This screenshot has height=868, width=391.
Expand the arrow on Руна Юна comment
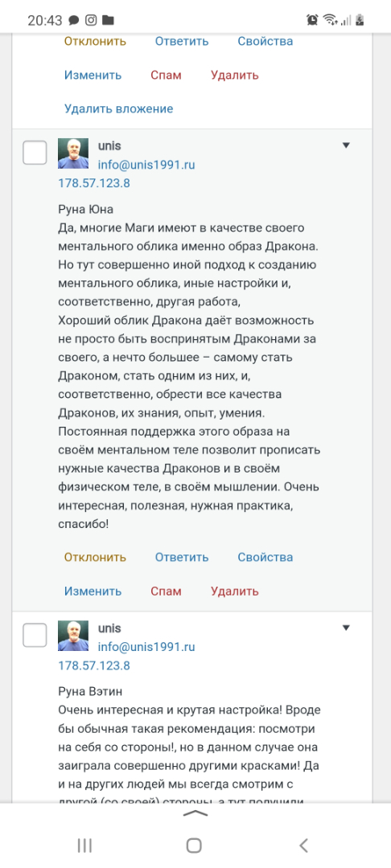tap(346, 145)
